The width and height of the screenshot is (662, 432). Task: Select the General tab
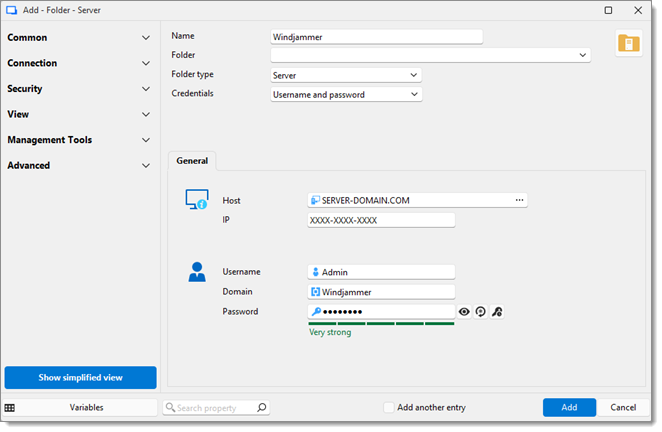click(x=192, y=160)
